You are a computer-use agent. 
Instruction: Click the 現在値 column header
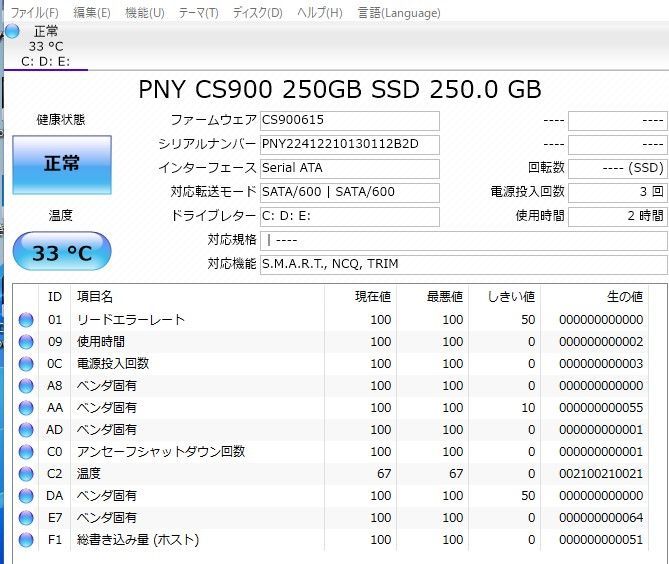point(361,297)
